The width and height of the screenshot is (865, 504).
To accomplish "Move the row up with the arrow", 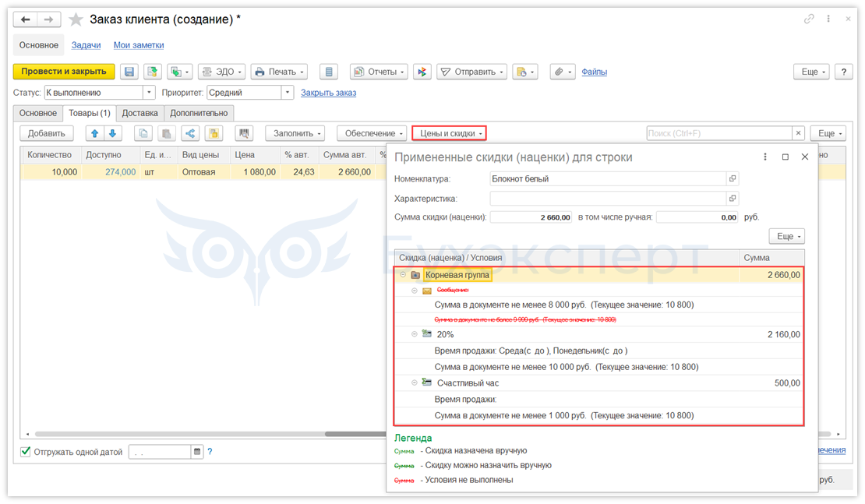I will (x=94, y=133).
